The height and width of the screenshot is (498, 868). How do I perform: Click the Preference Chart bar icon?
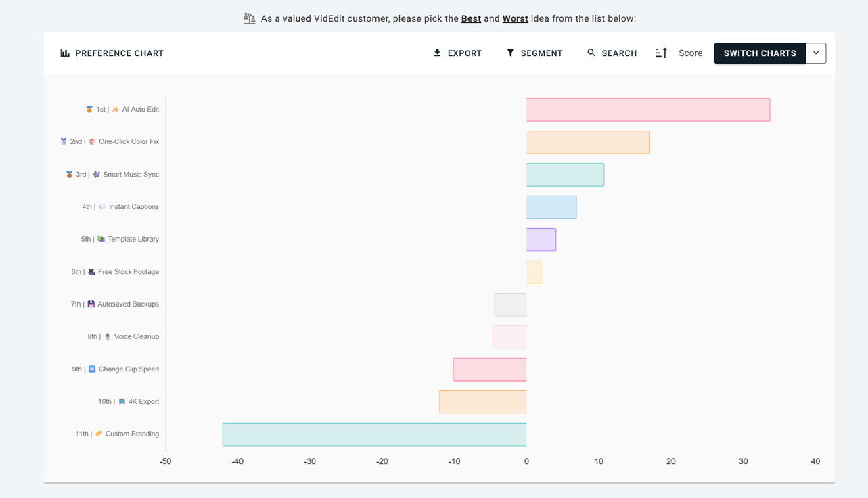(65, 53)
